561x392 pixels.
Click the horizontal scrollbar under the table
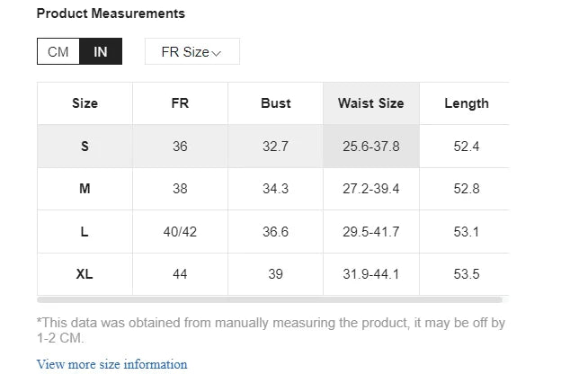(270, 299)
